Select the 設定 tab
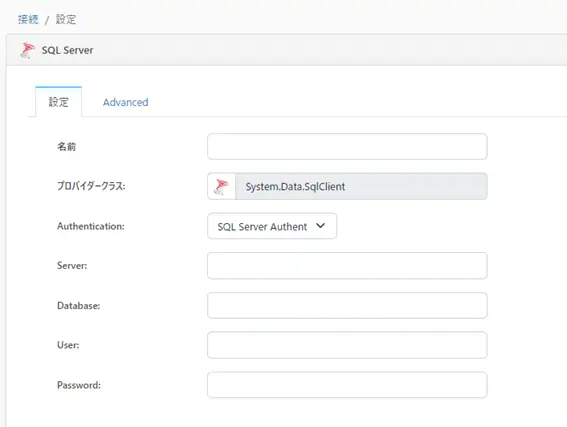This screenshot has width=567, height=427. pyautogui.click(x=59, y=102)
